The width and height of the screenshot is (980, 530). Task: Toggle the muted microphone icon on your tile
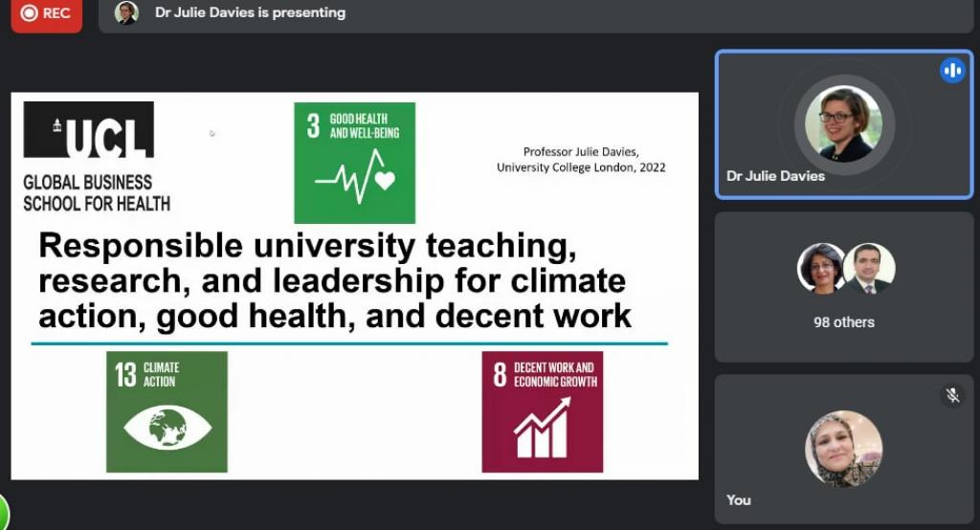click(951, 395)
